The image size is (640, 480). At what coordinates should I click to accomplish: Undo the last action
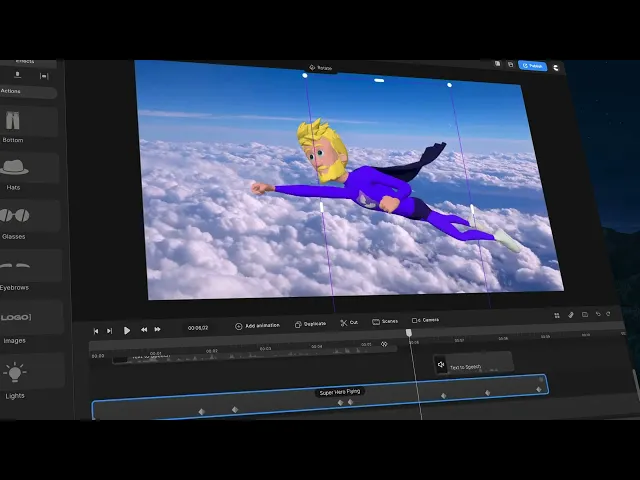click(x=598, y=314)
